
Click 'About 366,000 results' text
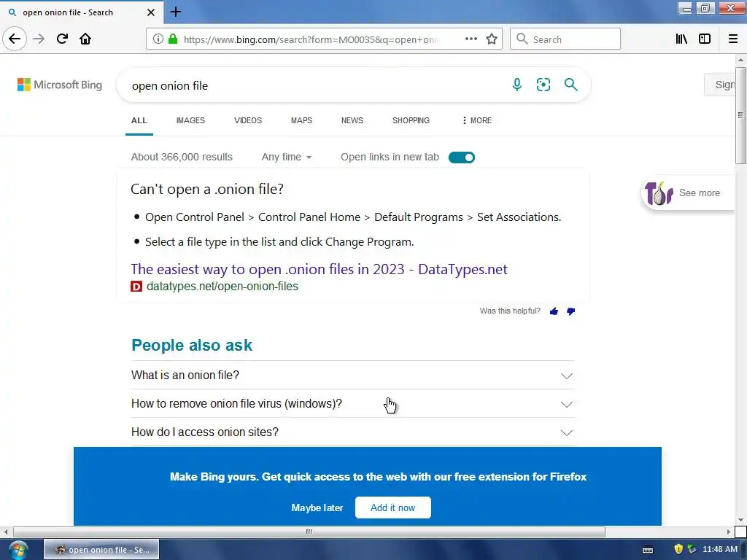[x=182, y=157]
